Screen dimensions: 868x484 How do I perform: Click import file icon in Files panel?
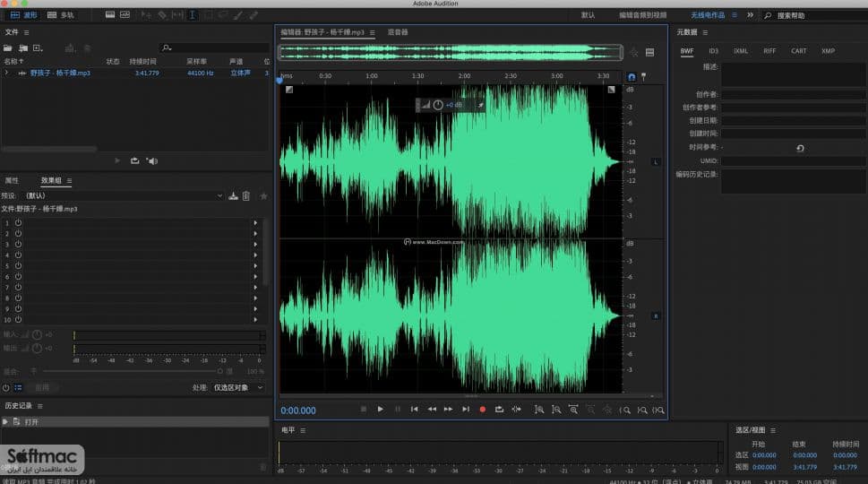point(23,48)
